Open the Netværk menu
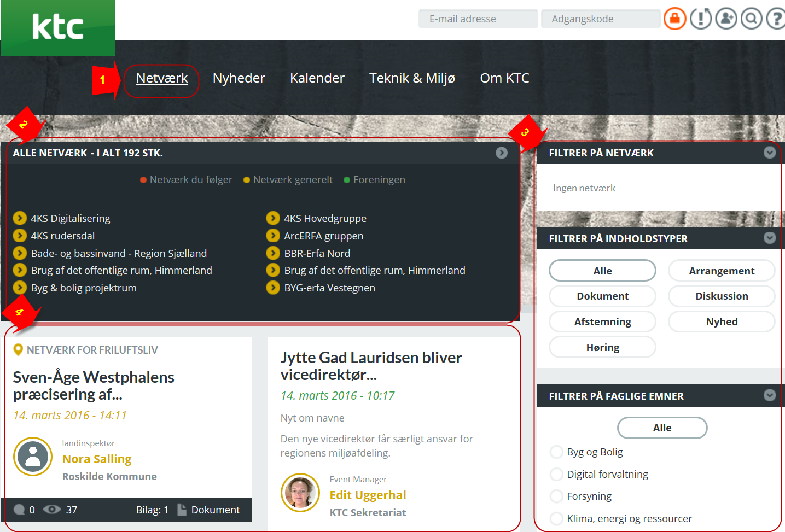This screenshot has height=532, width=785. [162, 78]
